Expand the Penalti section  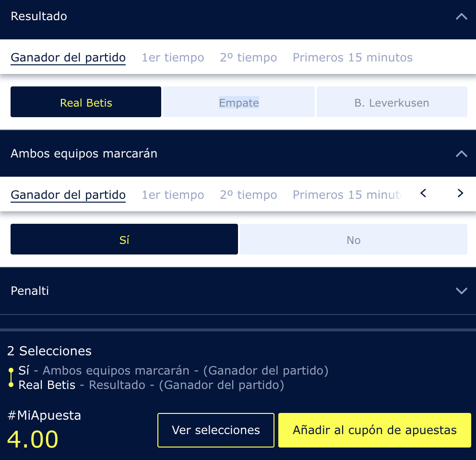point(461,291)
